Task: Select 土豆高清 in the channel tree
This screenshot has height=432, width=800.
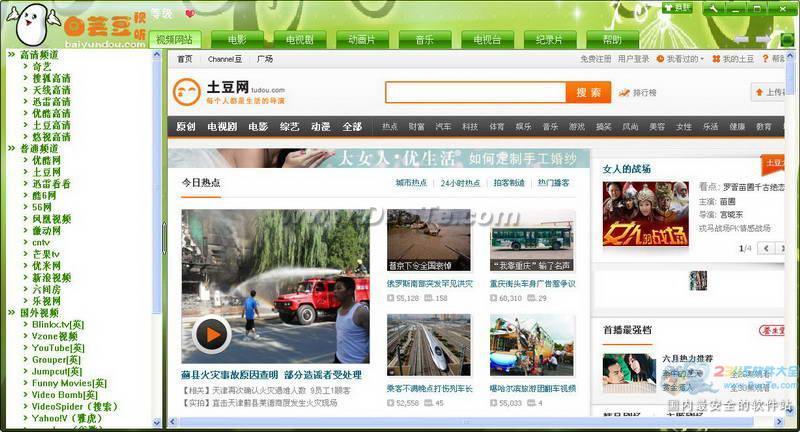Action: 51,125
